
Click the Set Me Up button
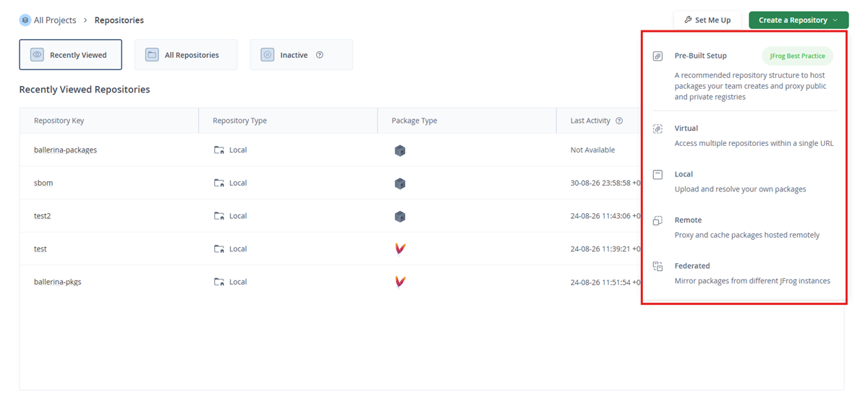pyautogui.click(x=707, y=20)
